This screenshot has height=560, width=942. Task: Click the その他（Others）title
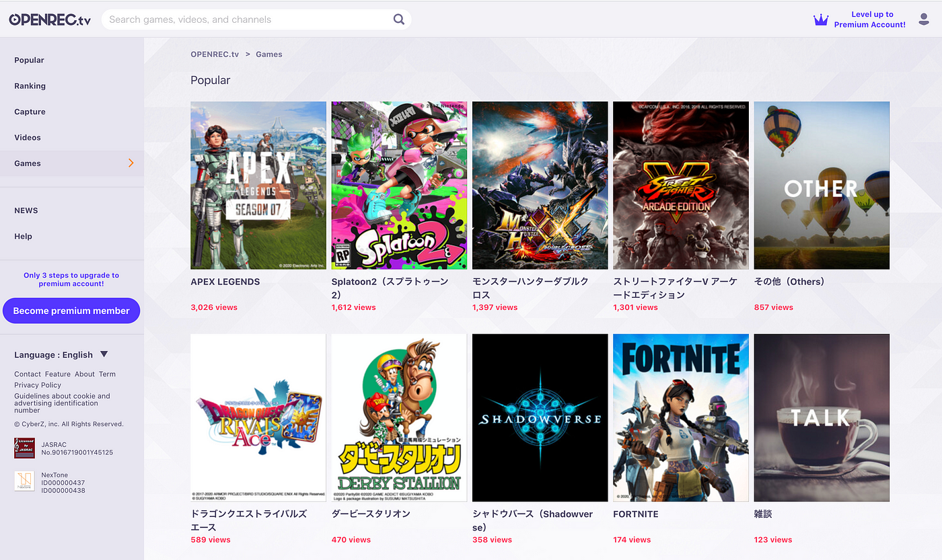coord(789,282)
